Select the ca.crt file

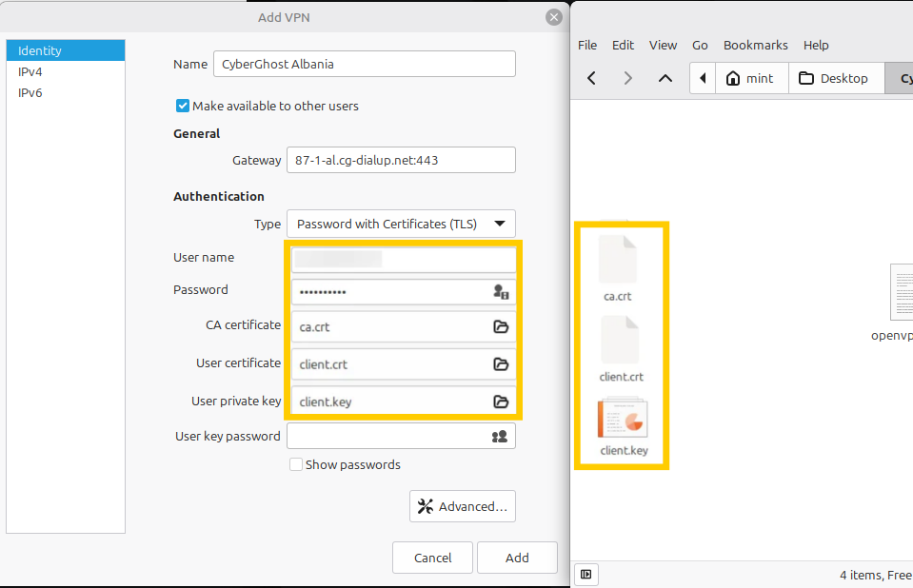point(617,269)
